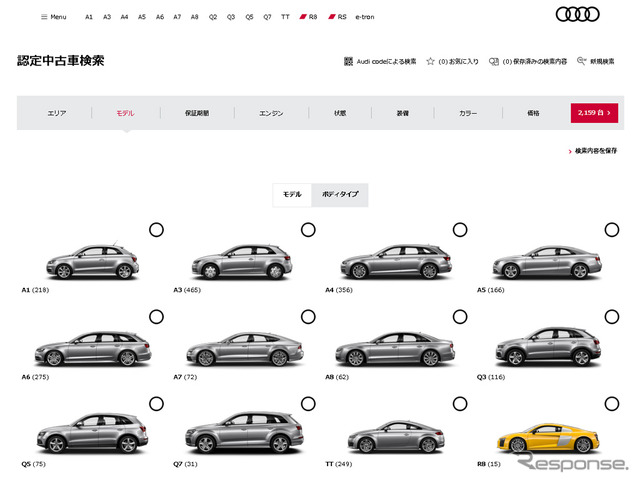This screenshot has height=483, width=640.
Task: Switch to the モデル view toggle
Action: [x=292, y=195]
